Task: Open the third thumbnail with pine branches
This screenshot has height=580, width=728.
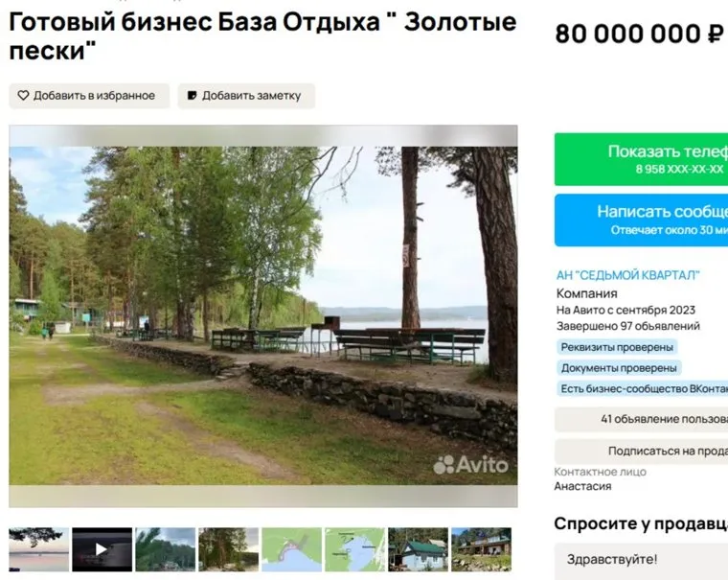Action: [166, 549]
